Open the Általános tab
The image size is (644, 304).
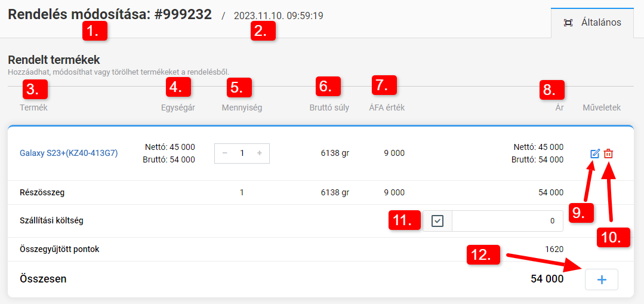click(x=592, y=23)
